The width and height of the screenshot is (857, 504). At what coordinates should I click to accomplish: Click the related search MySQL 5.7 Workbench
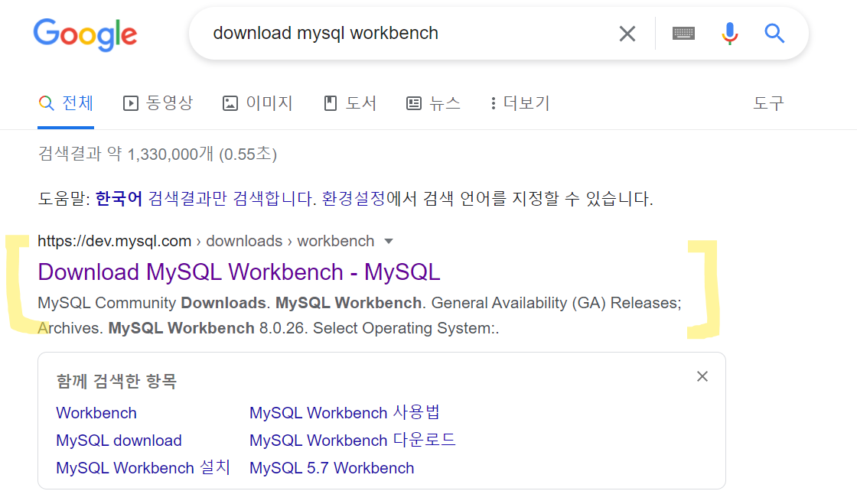click(x=332, y=468)
